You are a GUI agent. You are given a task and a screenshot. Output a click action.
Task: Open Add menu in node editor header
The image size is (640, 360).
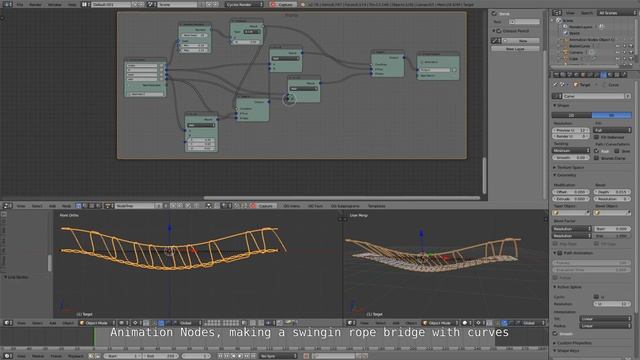[x=52, y=206]
